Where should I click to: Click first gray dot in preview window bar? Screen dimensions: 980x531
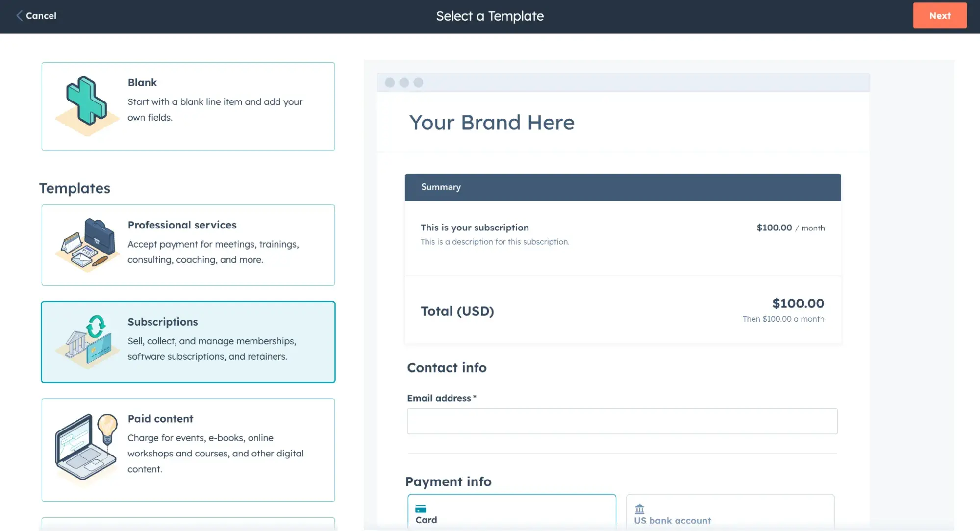pyautogui.click(x=390, y=83)
